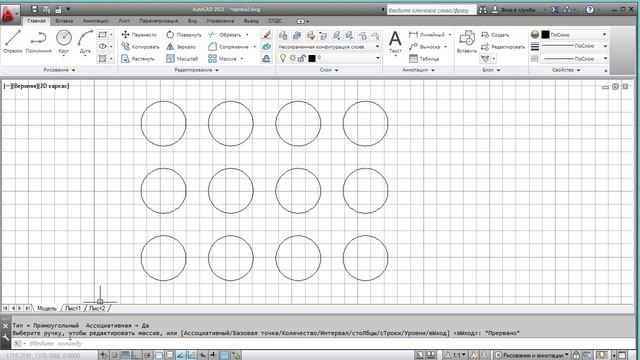Click the current layer color black swatch

pyautogui.click(x=312, y=59)
